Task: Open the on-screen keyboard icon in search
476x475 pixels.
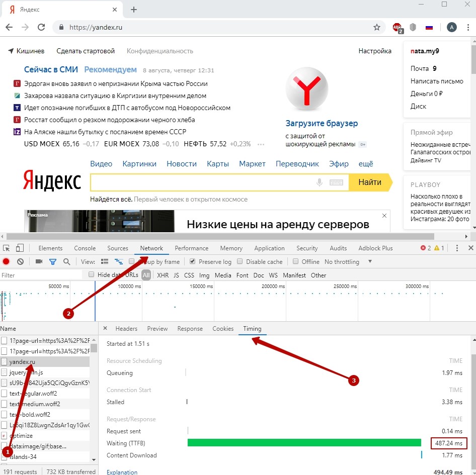Action: point(336,182)
